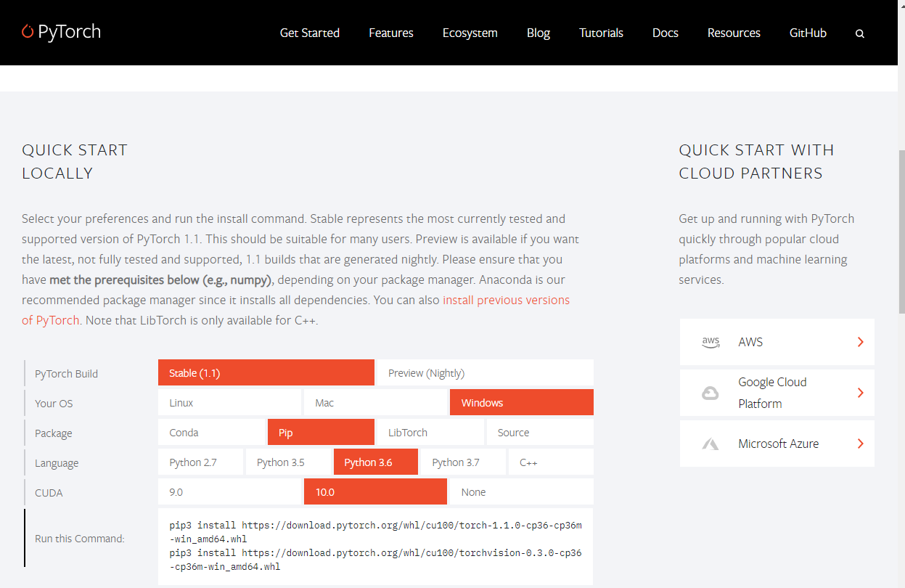Select CUDA None option
This screenshot has width=905, height=588.
tap(522, 491)
